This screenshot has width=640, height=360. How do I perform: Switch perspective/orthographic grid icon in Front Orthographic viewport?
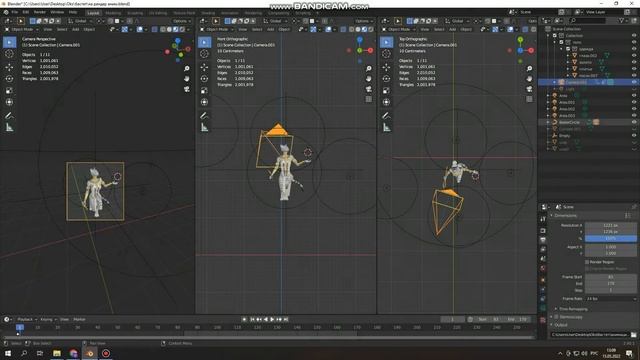(x=369, y=99)
